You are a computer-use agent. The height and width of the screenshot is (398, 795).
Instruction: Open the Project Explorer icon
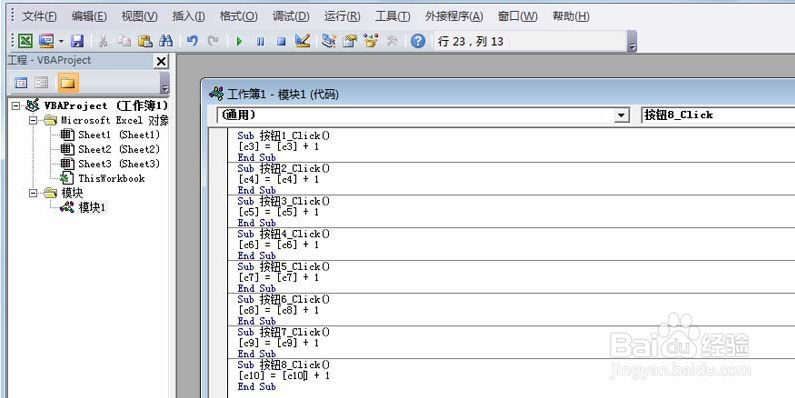pyautogui.click(x=329, y=41)
